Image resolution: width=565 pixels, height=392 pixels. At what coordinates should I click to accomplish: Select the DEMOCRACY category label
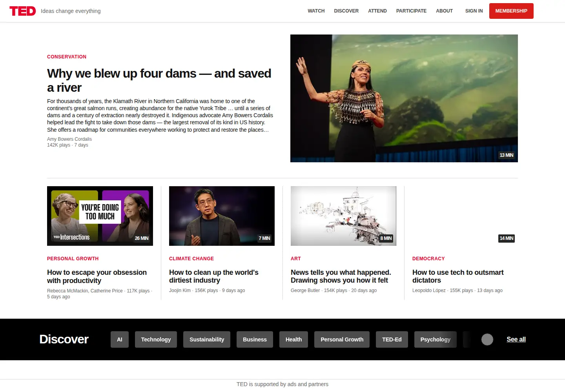point(428,259)
